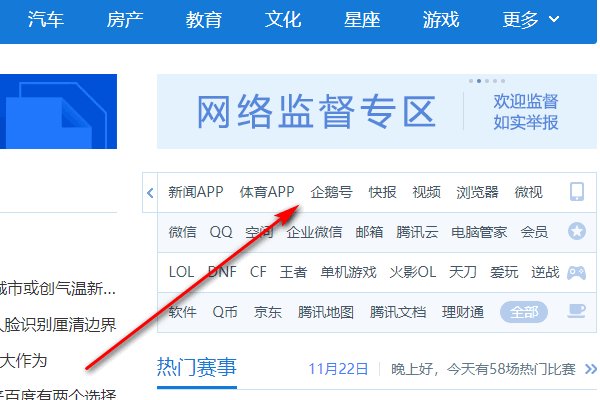
Task: Open 快报 link
Action: click(x=382, y=192)
